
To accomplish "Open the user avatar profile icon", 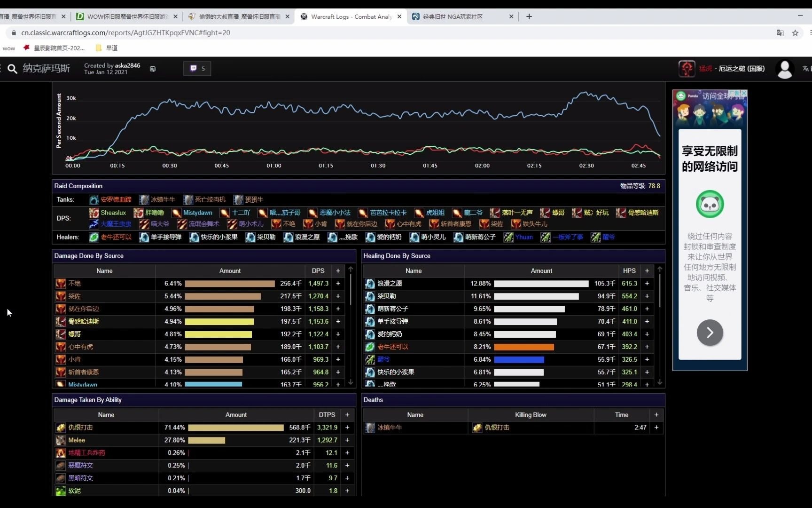I will point(784,69).
